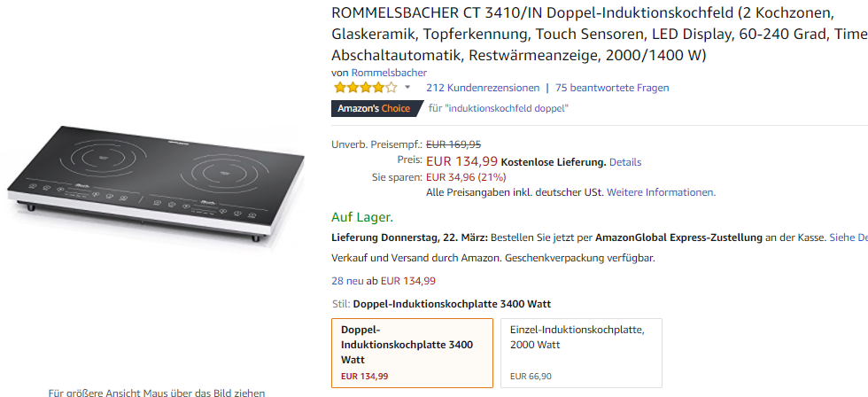The width and height of the screenshot is (868, 397).
Task: Click the Amazon's Choice badge
Action: tap(373, 108)
